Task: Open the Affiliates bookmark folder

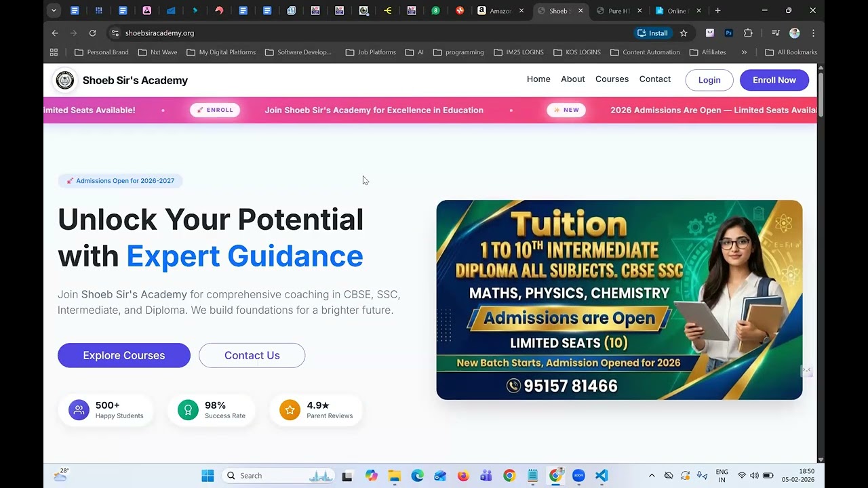Action: [x=708, y=52]
